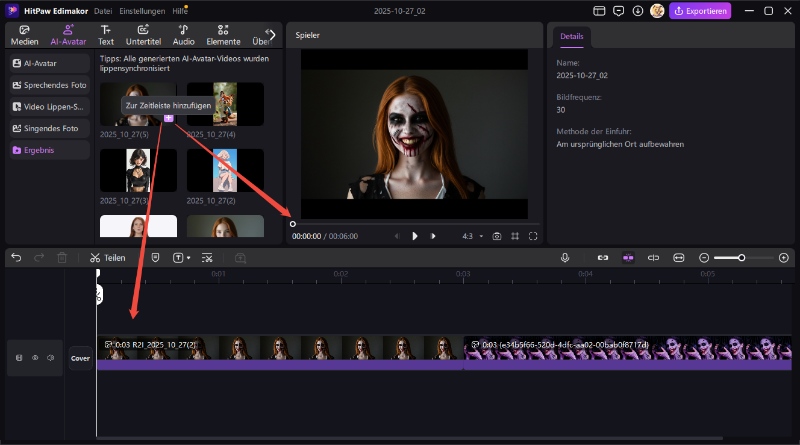Image resolution: width=800 pixels, height=445 pixels.
Task: Open the Einstellungen menu
Action: pyautogui.click(x=142, y=11)
